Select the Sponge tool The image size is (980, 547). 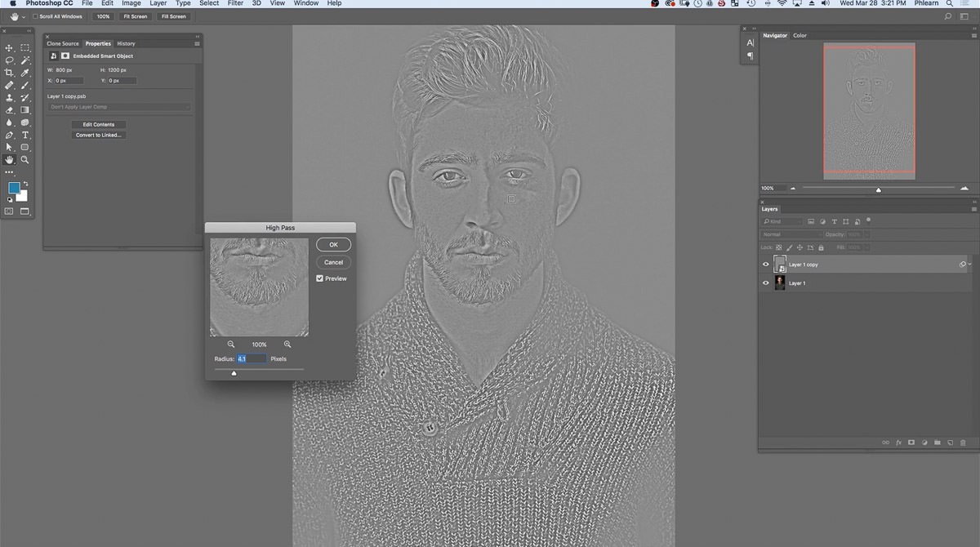(25, 122)
